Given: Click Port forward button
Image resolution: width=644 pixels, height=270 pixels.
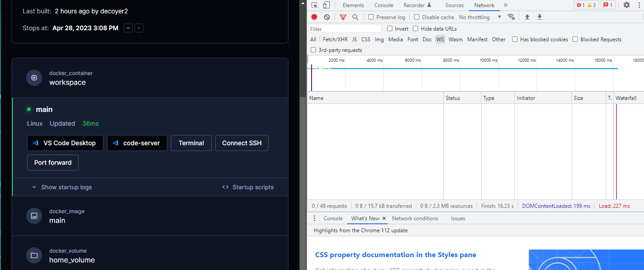Looking at the screenshot, I should point(53,163).
